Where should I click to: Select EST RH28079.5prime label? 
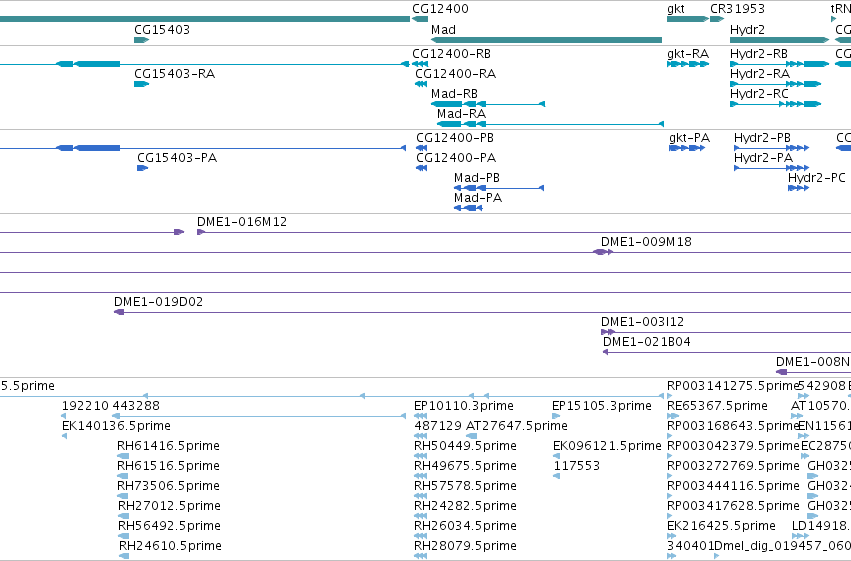point(465,546)
